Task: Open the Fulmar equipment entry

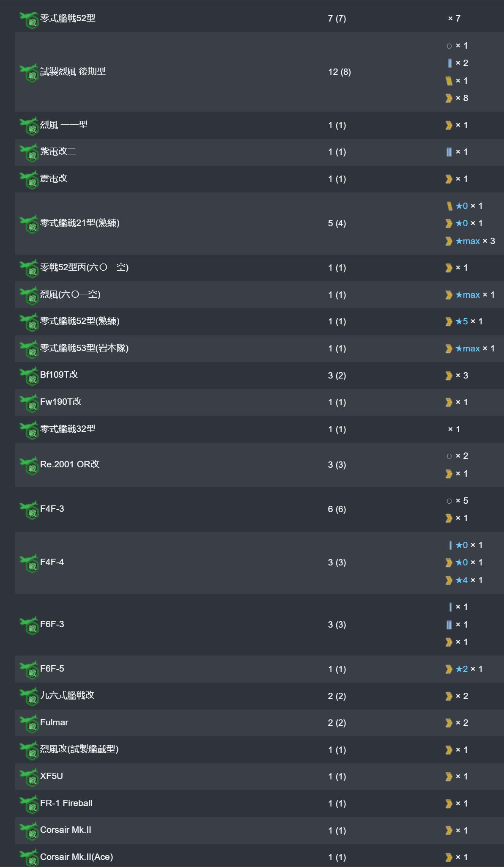Action: [54, 722]
